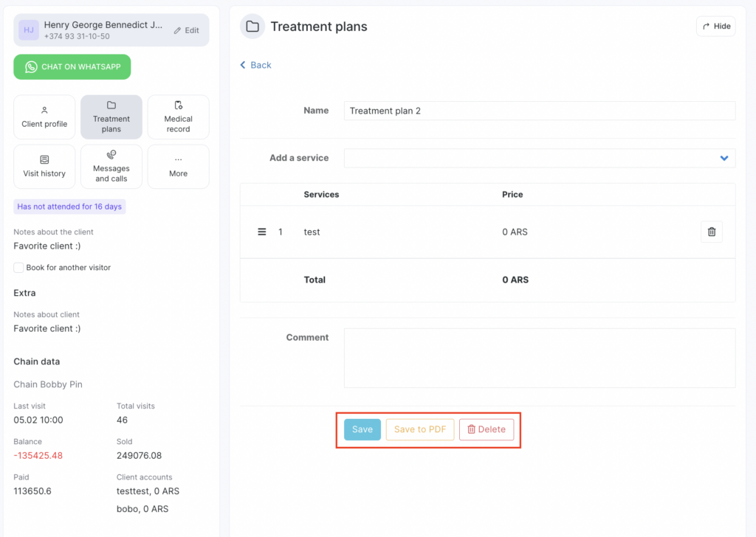The width and height of the screenshot is (756, 537).
Task: Open the Visit history section
Action: pyautogui.click(x=44, y=166)
